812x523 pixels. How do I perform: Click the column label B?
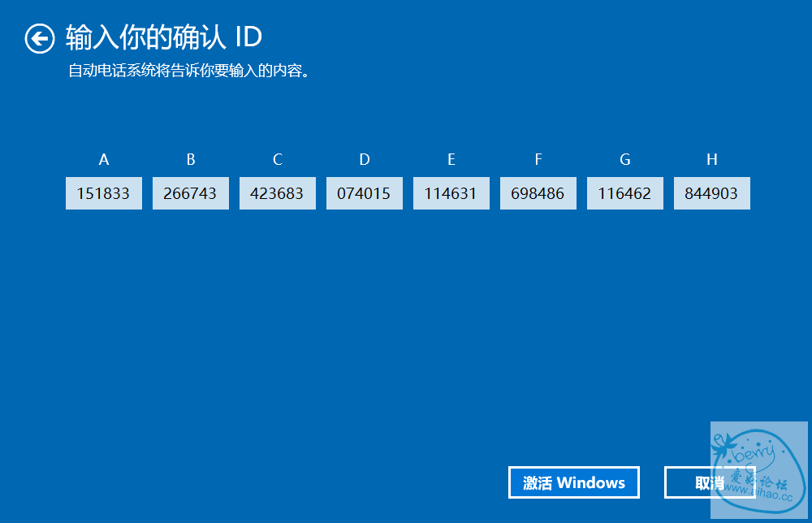coord(191,159)
